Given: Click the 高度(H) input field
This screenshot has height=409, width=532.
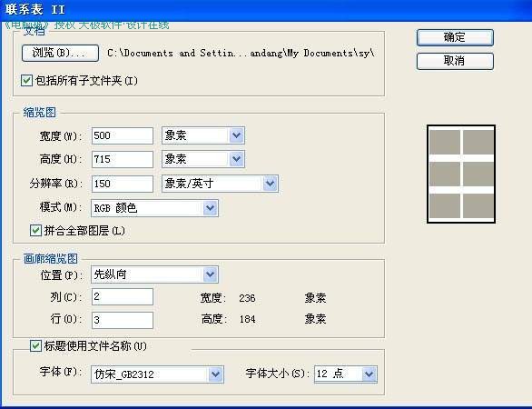Looking at the screenshot, I should coord(123,159).
